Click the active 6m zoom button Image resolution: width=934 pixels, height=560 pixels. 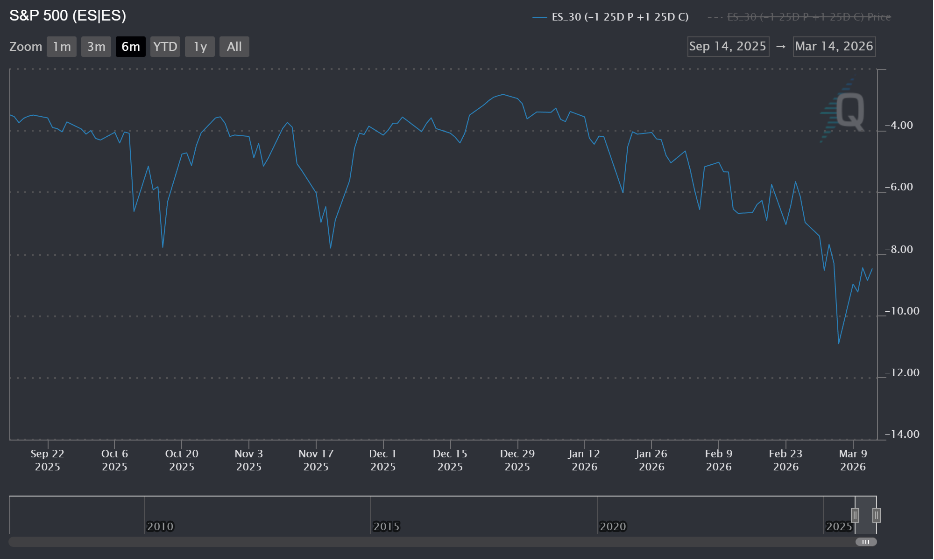(131, 47)
